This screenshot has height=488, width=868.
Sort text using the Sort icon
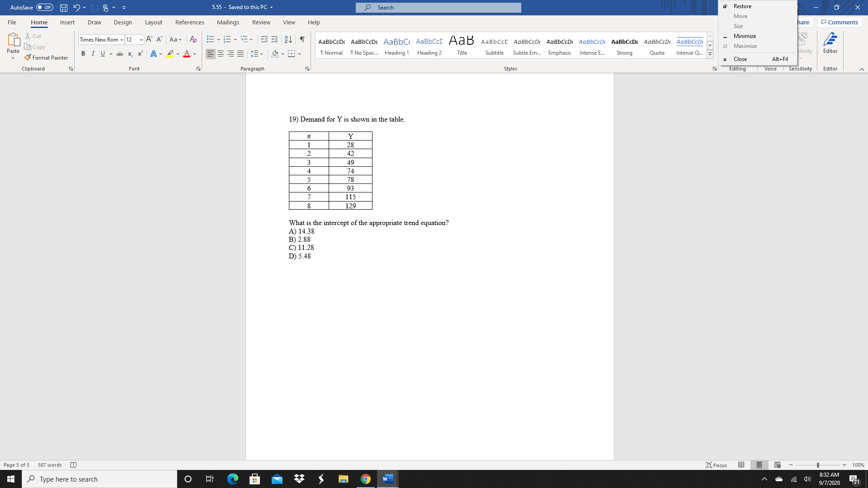coord(288,39)
